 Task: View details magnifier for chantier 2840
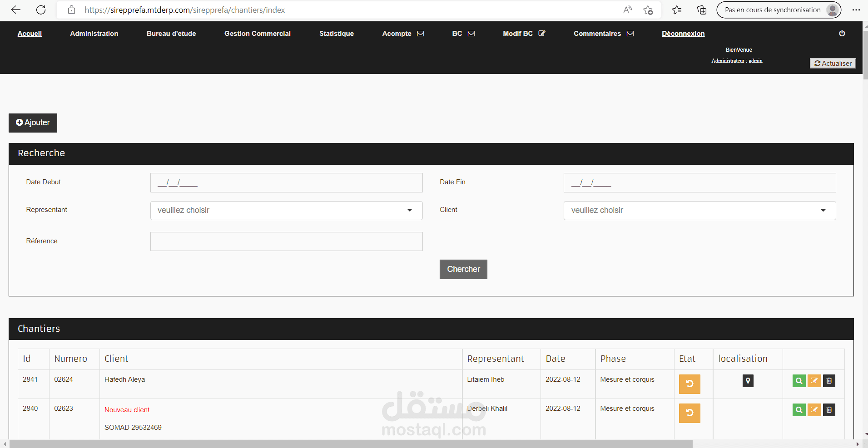click(799, 410)
